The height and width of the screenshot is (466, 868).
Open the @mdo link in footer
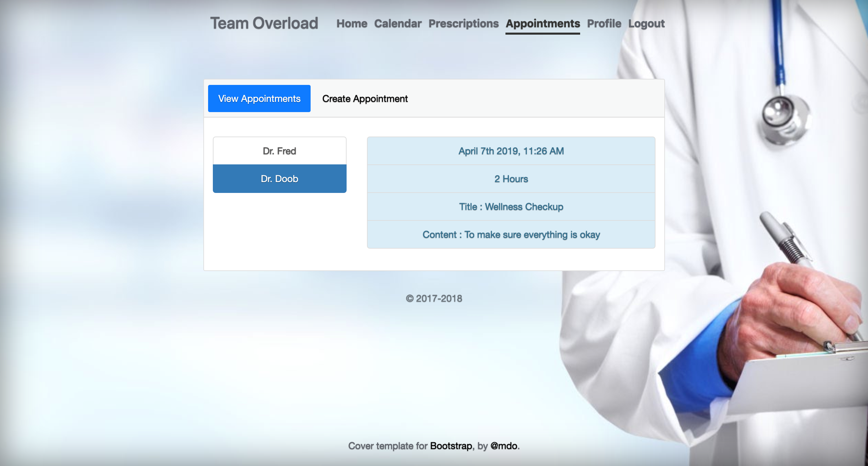coord(504,446)
